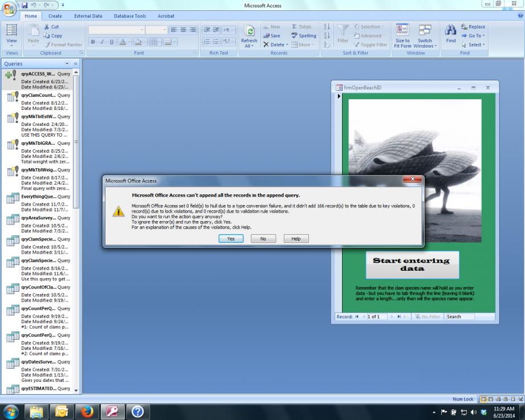
Task: Click Access app icon in taskbar
Action: 112,411
